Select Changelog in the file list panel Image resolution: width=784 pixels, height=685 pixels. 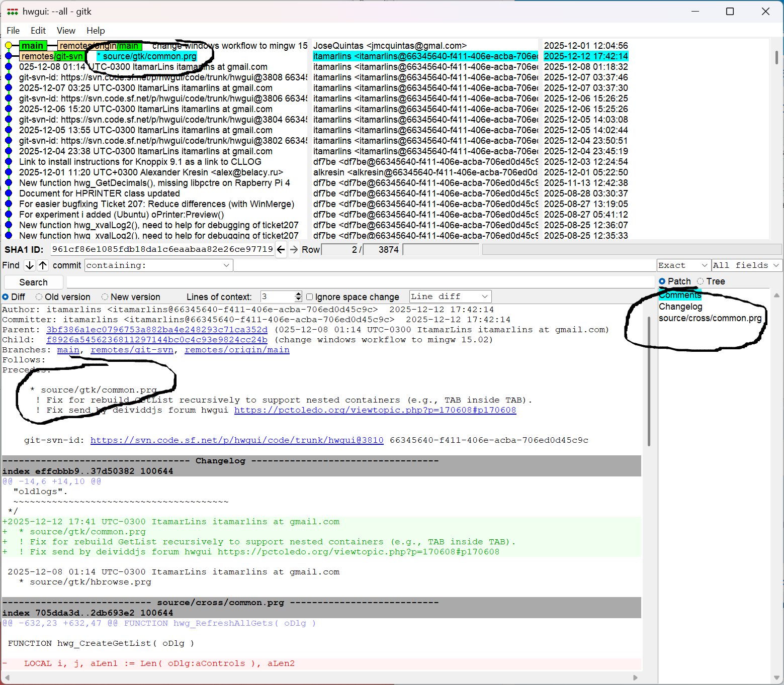click(680, 307)
